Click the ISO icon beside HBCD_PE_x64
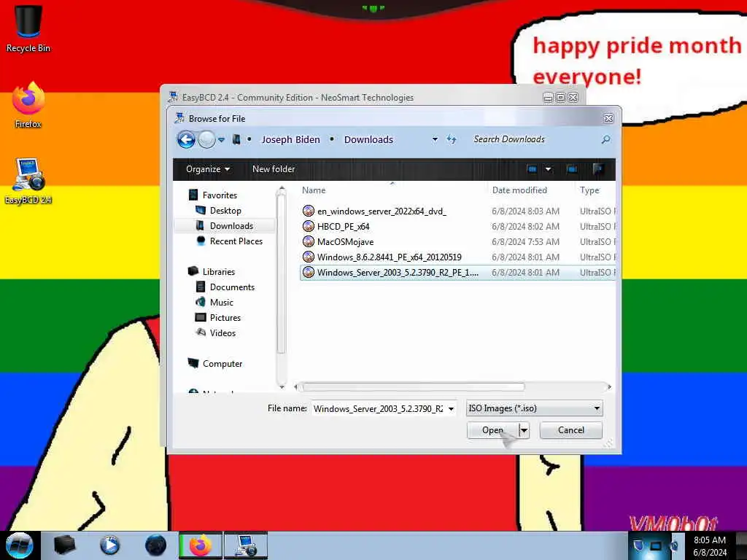Image resolution: width=747 pixels, height=560 pixels. coord(309,226)
